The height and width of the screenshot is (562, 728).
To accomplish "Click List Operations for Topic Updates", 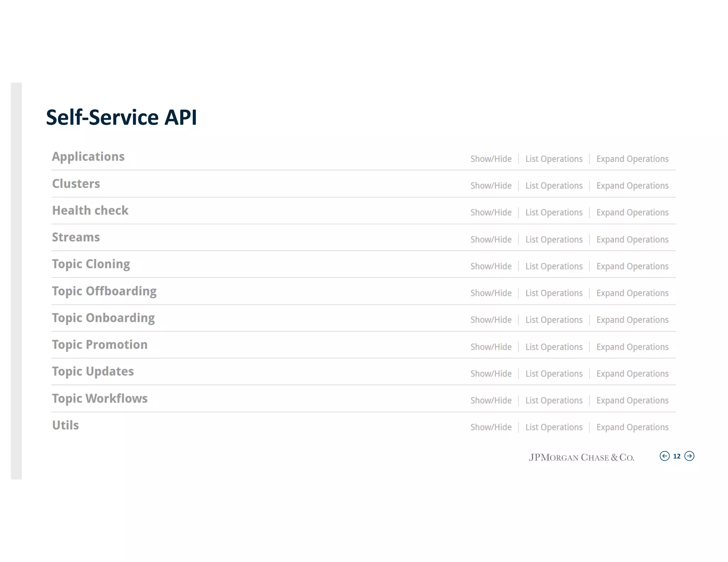I will tap(554, 374).
